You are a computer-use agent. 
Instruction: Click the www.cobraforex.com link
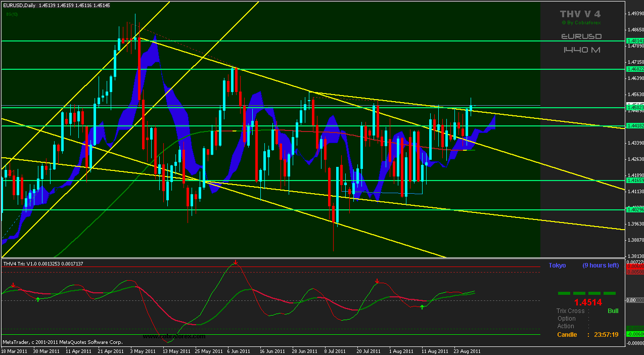point(174,336)
